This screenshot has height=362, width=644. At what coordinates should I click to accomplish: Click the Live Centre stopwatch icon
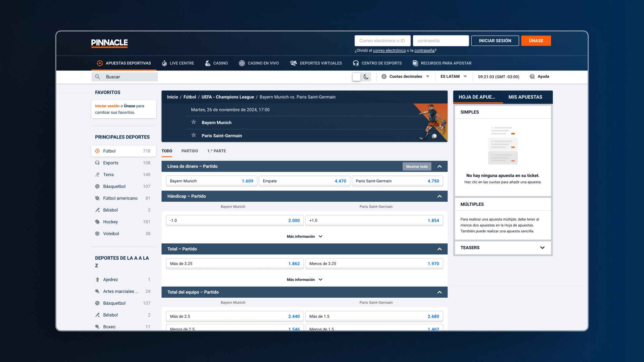tap(164, 63)
